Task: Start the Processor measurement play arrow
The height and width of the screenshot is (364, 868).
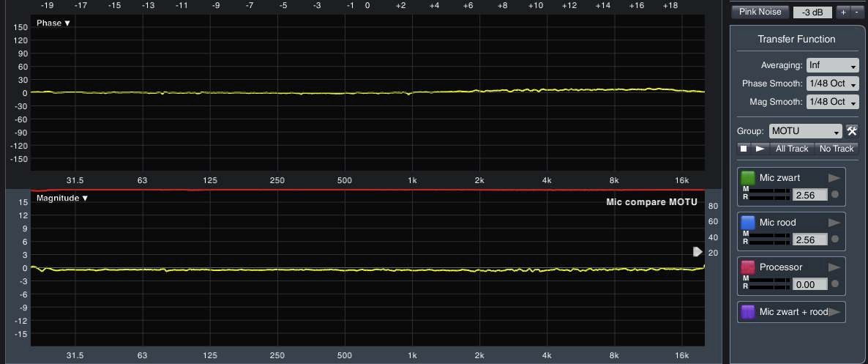Action: [x=834, y=267]
